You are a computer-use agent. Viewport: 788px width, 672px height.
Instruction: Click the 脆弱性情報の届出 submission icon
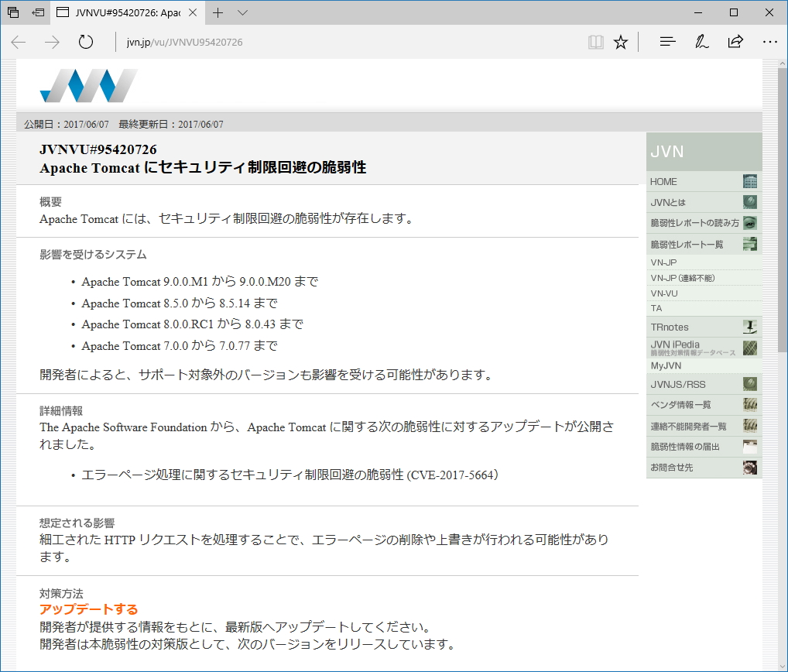(749, 446)
